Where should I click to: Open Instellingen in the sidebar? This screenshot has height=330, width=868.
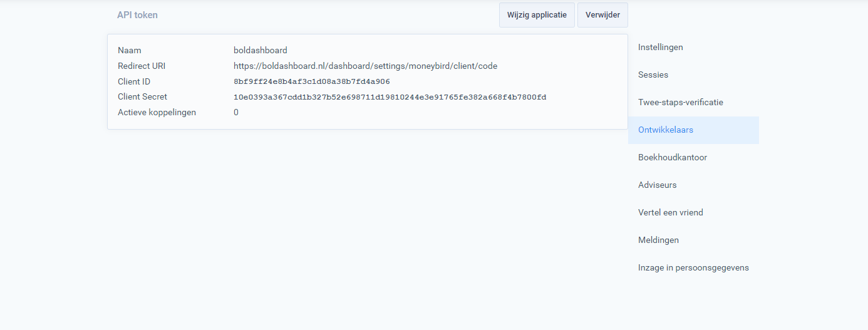coord(660,47)
